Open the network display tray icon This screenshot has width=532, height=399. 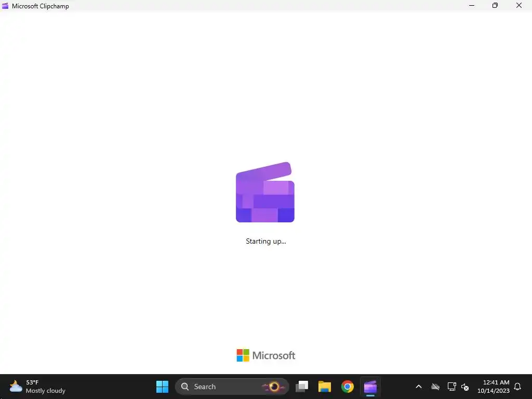pos(451,387)
